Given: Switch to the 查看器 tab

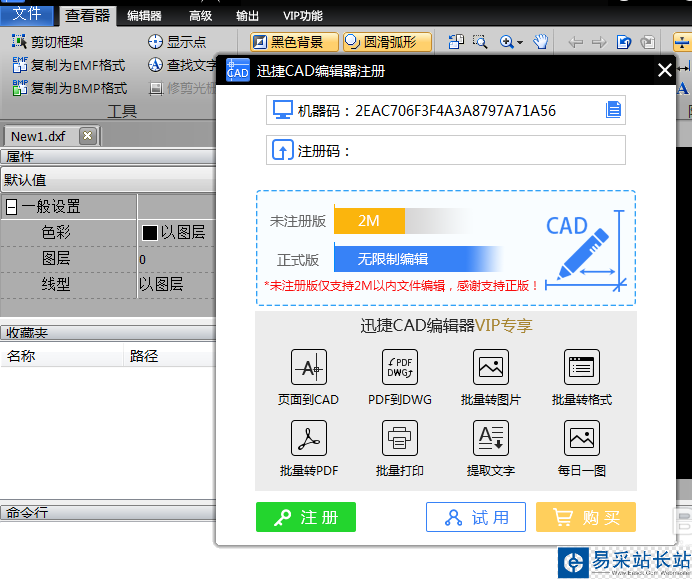Looking at the screenshot, I should click(x=87, y=16).
